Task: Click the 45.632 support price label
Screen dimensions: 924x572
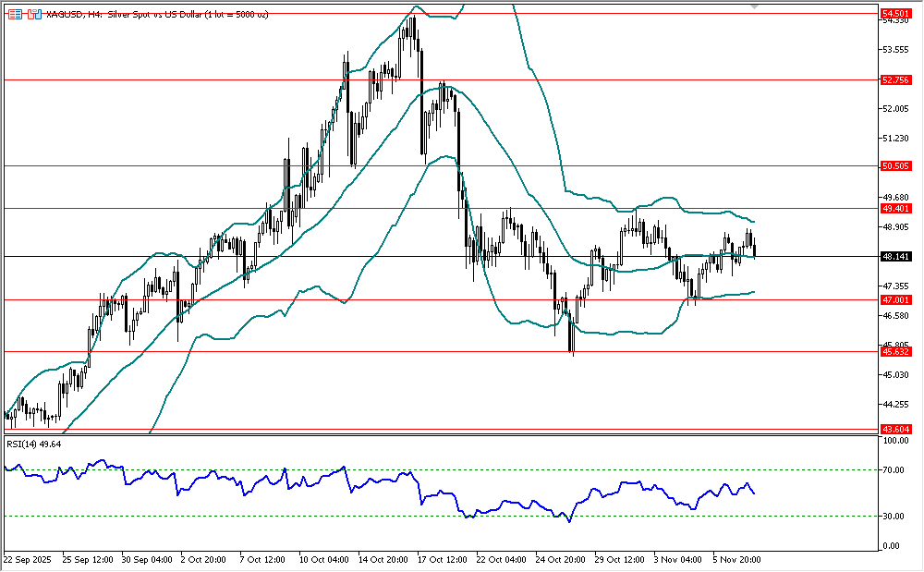Action: [895, 352]
